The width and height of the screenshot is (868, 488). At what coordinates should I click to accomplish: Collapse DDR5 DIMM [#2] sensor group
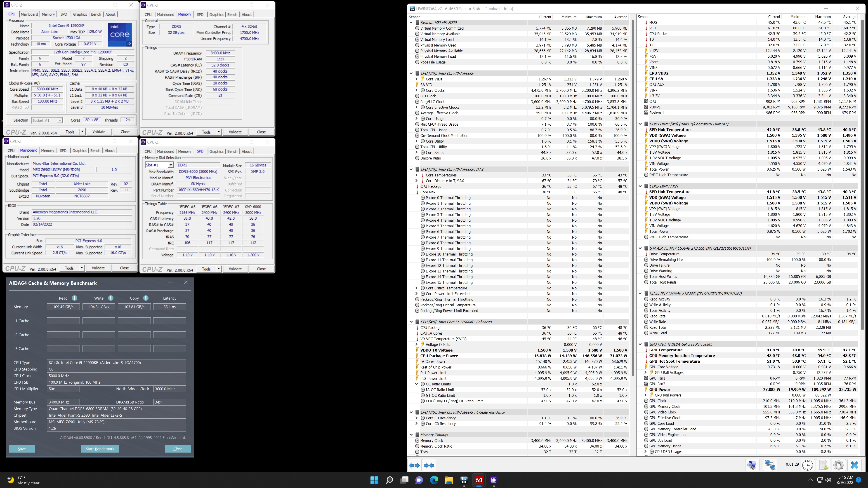coord(640,186)
